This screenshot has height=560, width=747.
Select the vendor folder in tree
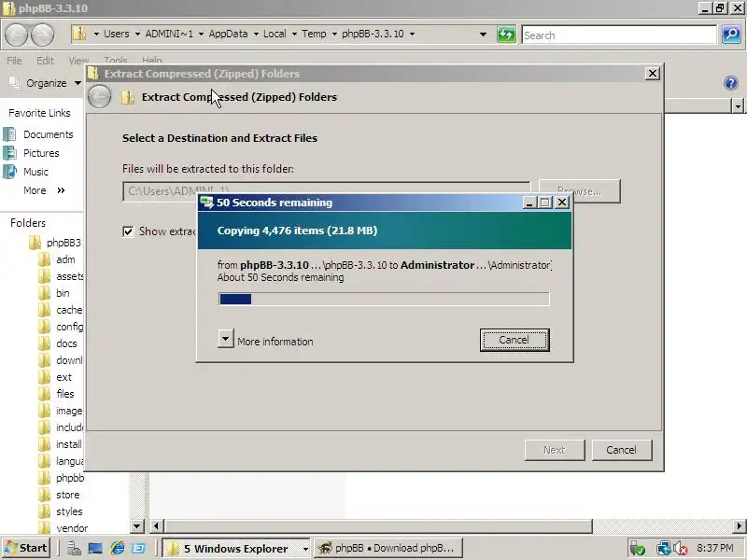[72, 528]
